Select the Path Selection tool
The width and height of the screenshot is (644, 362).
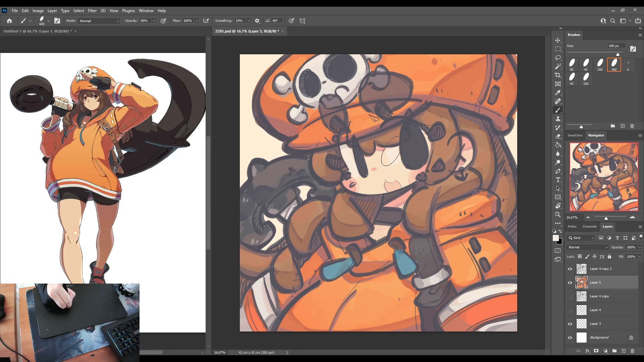(x=558, y=189)
